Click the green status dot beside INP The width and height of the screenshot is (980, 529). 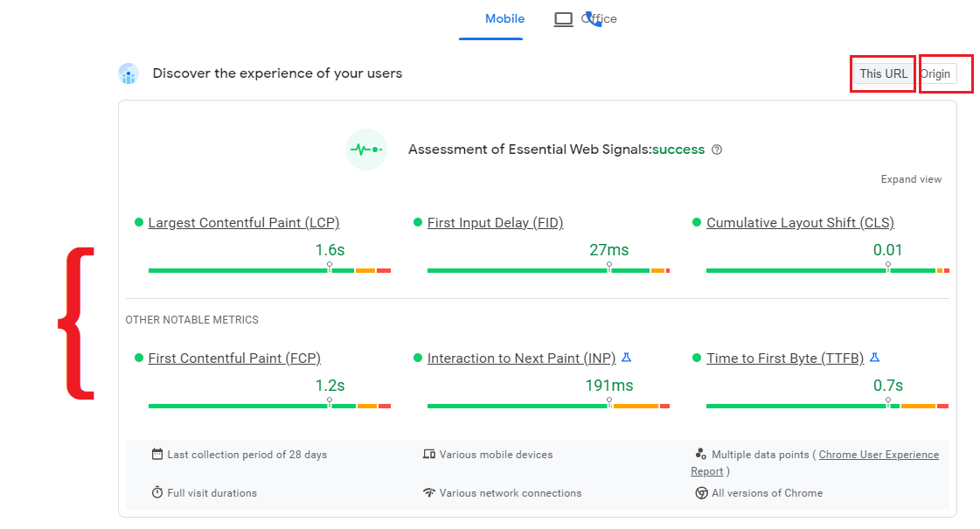pos(418,358)
